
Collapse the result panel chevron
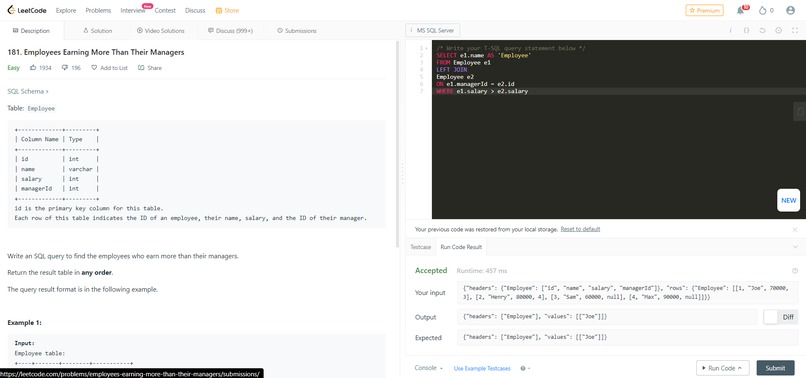coord(795,247)
